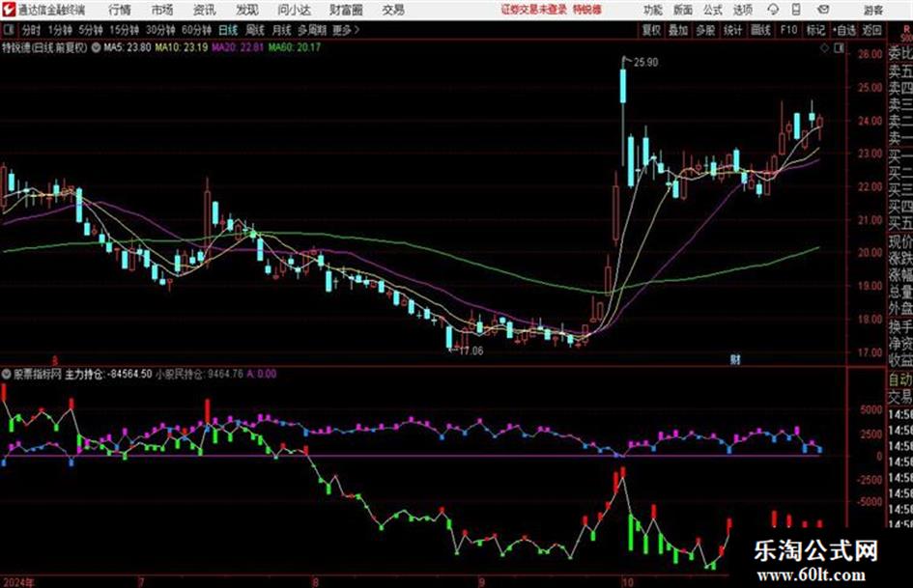This screenshot has height=588, width=913.
Task: Click the 复权 toolbar button
Action: pos(651,30)
